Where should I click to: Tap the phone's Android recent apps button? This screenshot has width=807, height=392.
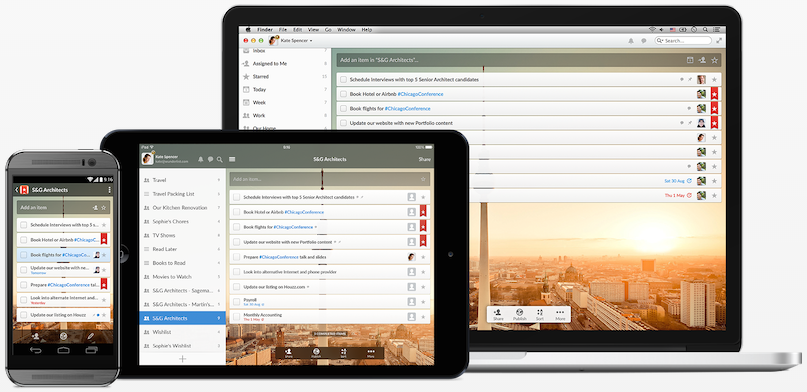(x=91, y=350)
